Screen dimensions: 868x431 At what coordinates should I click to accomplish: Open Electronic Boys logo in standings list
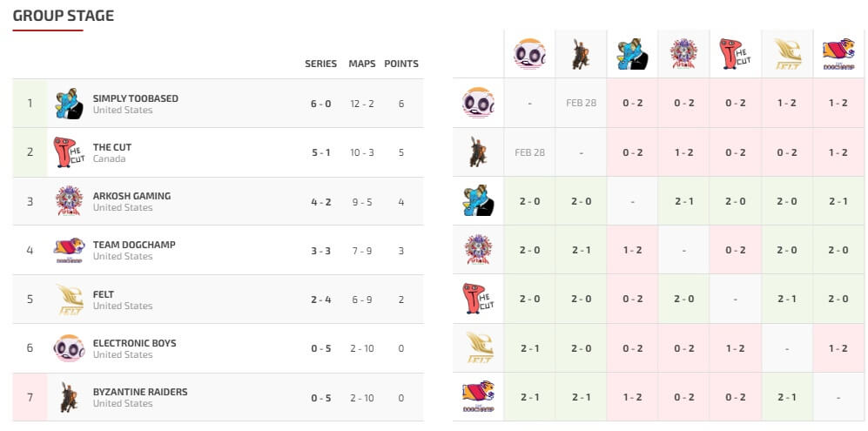(69, 348)
